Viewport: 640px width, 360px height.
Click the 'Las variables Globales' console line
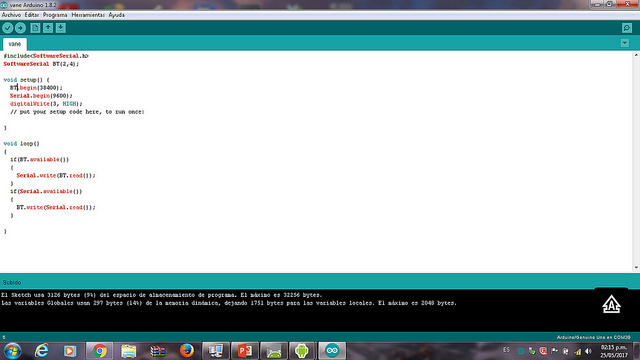click(229, 303)
